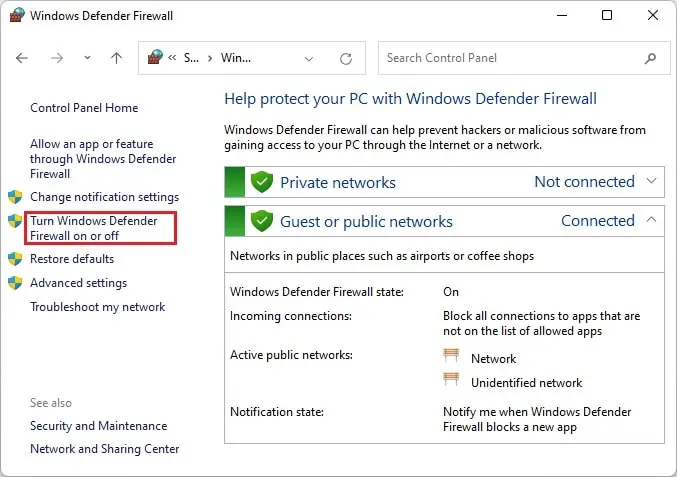The width and height of the screenshot is (677, 477).
Task: Click the Private networks green shield icon
Action: [262, 182]
